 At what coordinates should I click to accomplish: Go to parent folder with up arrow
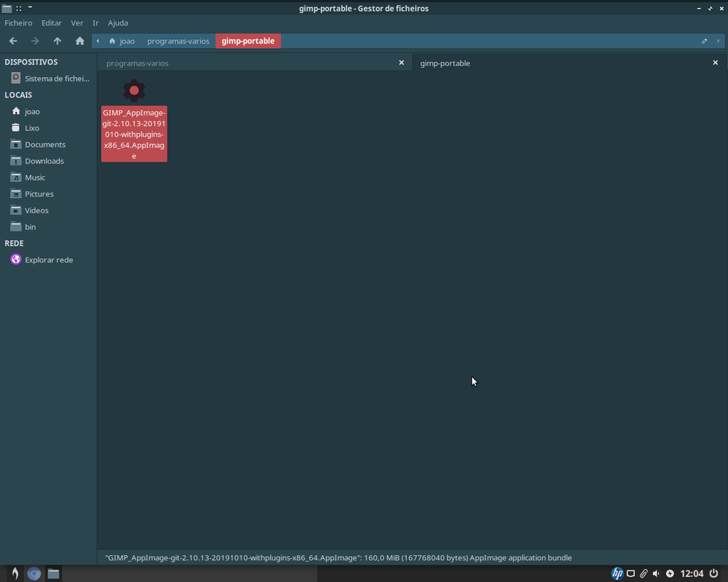(x=57, y=41)
